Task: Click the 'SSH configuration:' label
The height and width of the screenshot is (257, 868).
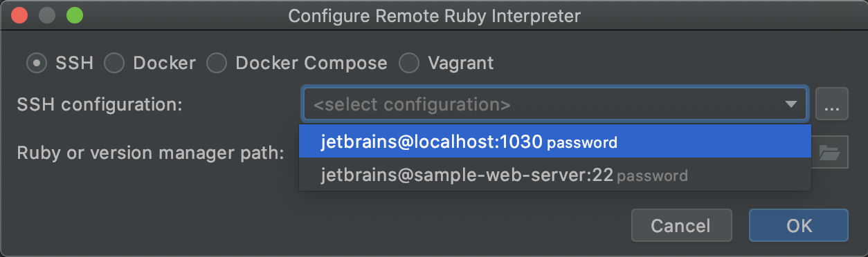Action: pyautogui.click(x=99, y=105)
